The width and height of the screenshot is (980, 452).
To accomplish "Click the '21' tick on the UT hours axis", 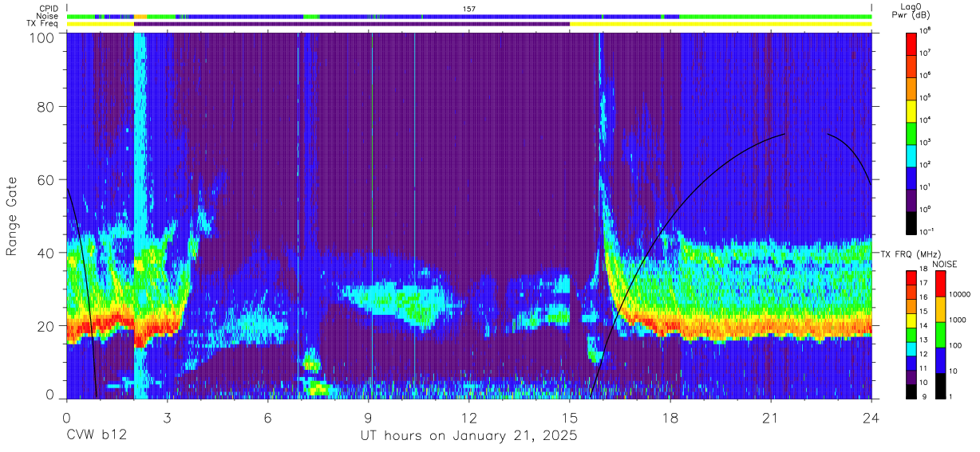I will click(771, 417).
